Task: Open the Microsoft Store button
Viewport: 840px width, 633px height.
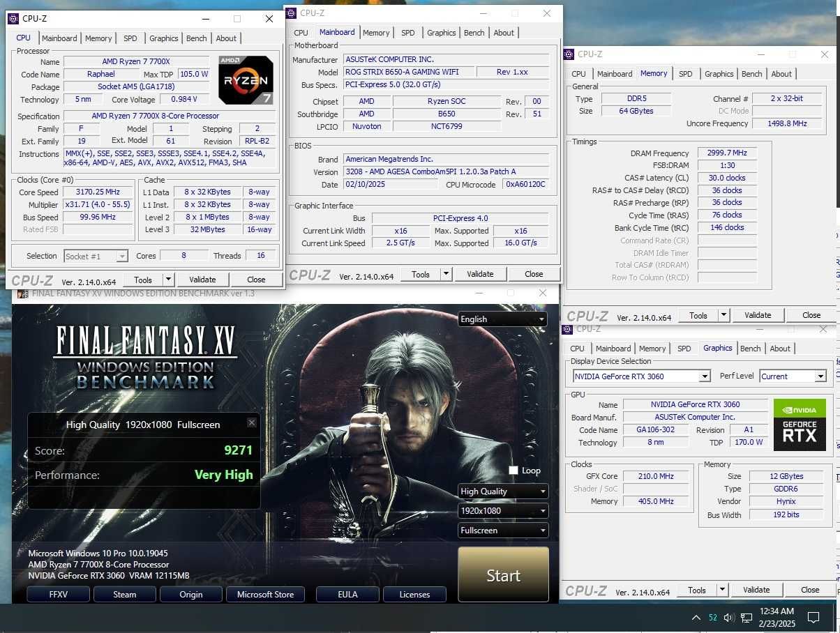Action: pos(266,595)
